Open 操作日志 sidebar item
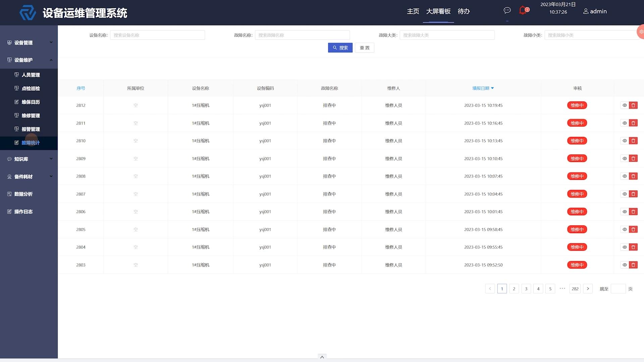 coord(29,212)
